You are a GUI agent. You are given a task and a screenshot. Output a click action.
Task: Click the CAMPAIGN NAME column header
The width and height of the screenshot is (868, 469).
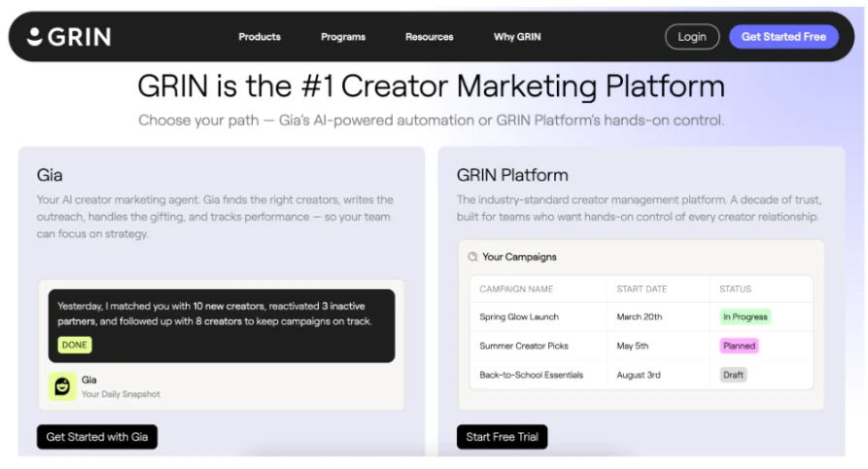pos(516,289)
